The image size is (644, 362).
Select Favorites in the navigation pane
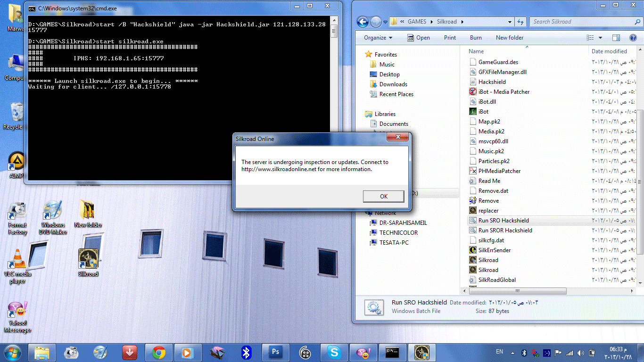[x=381, y=54]
